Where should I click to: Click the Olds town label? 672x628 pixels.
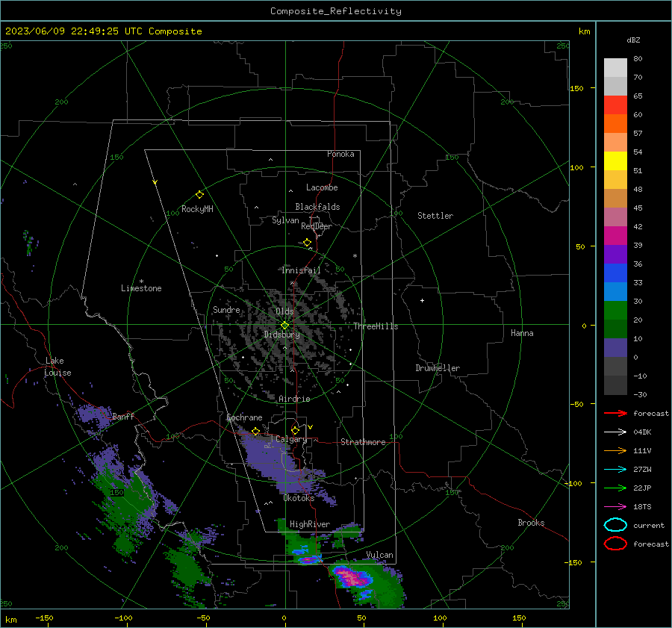coord(284,311)
